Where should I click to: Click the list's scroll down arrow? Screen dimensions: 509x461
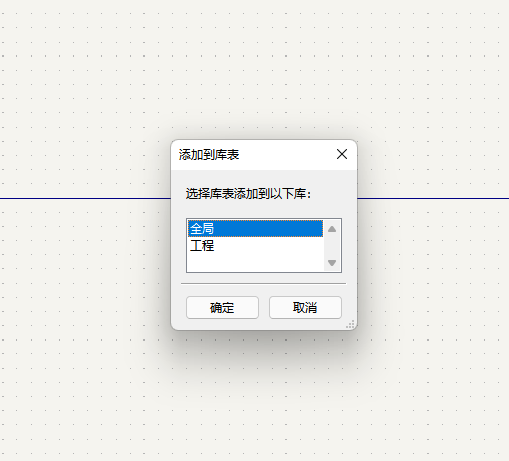pyautogui.click(x=332, y=263)
